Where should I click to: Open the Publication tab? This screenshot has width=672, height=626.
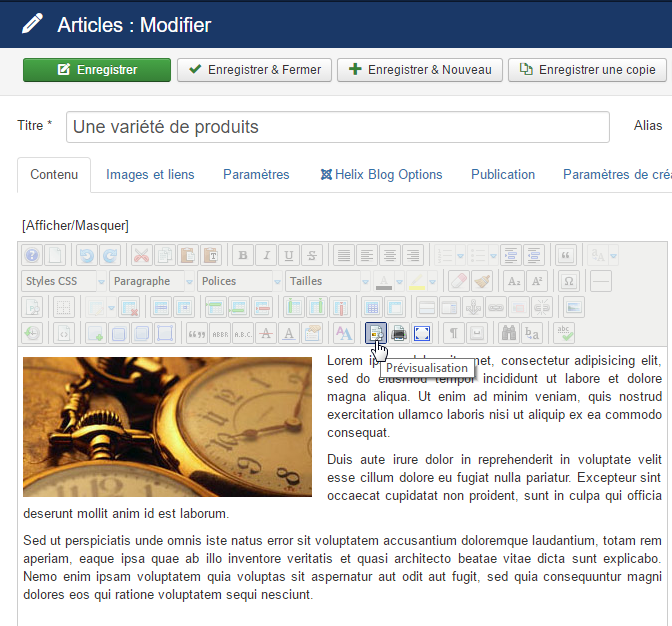[503, 174]
